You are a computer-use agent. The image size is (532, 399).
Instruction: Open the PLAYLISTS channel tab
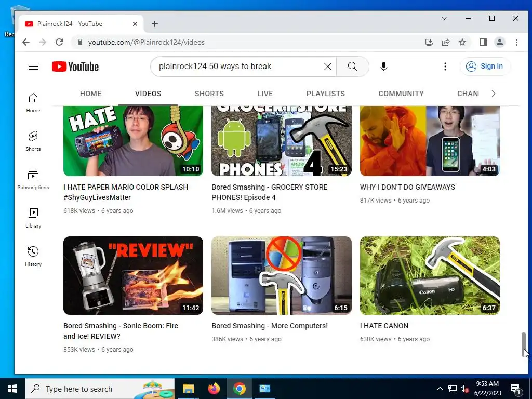(326, 94)
